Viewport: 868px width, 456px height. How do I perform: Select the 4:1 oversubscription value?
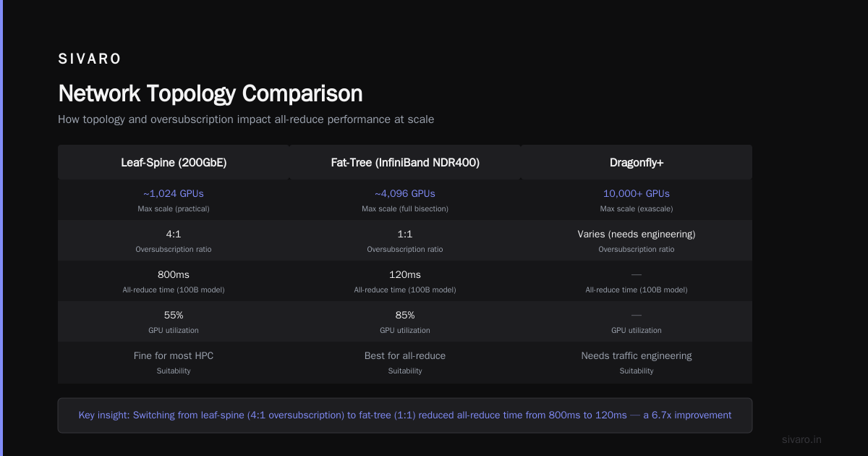click(x=174, y=234)
